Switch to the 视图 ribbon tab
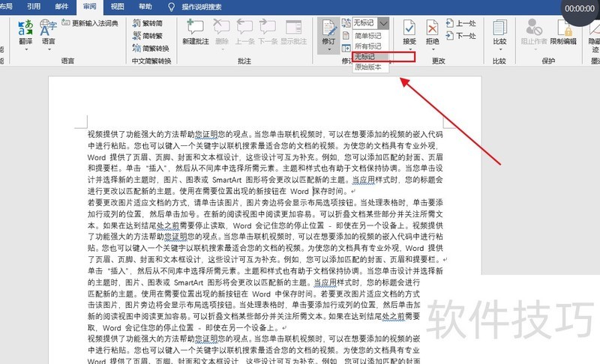 (x=118, y=7)
